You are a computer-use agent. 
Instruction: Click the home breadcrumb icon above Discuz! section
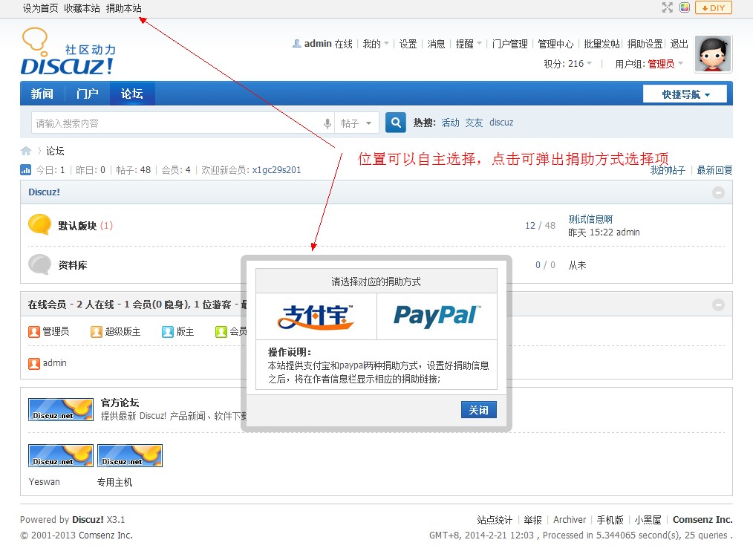coord(26,149)
